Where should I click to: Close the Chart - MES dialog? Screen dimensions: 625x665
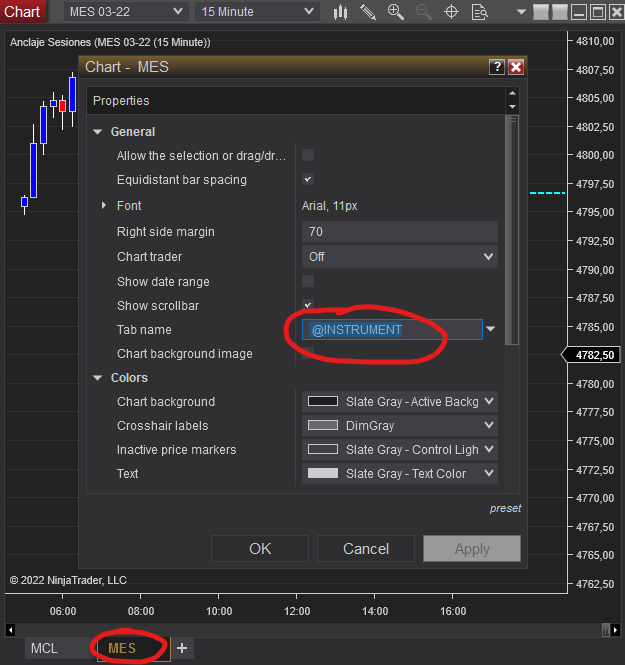(x=516, y=67)
